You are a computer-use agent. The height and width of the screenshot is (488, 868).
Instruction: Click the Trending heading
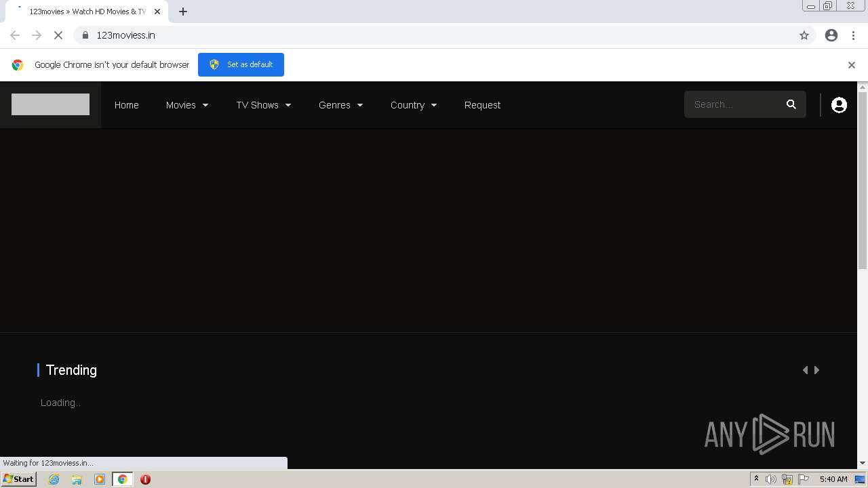click(x=71, y=370)
